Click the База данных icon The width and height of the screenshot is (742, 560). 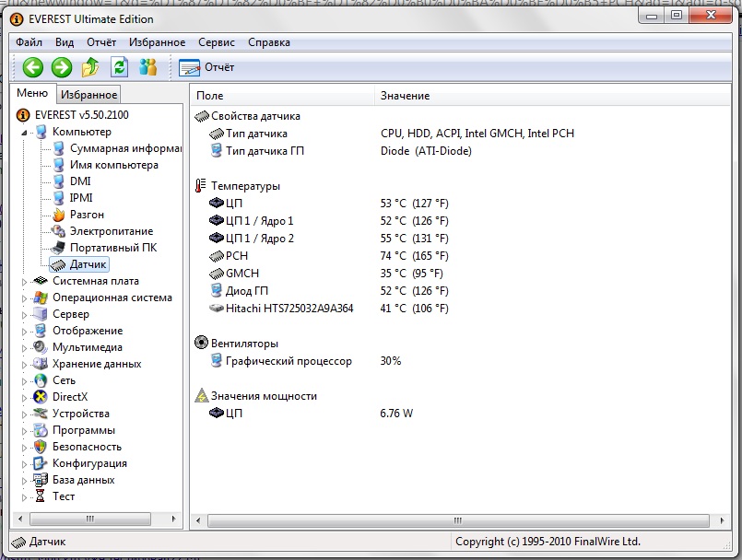(41, 480)
